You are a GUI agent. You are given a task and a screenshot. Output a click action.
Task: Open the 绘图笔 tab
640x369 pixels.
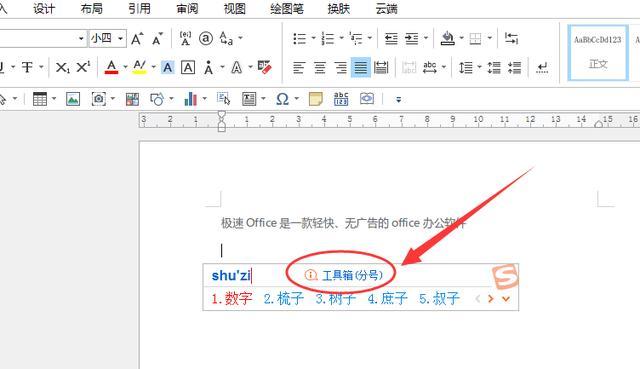click(x=287, y=9)
